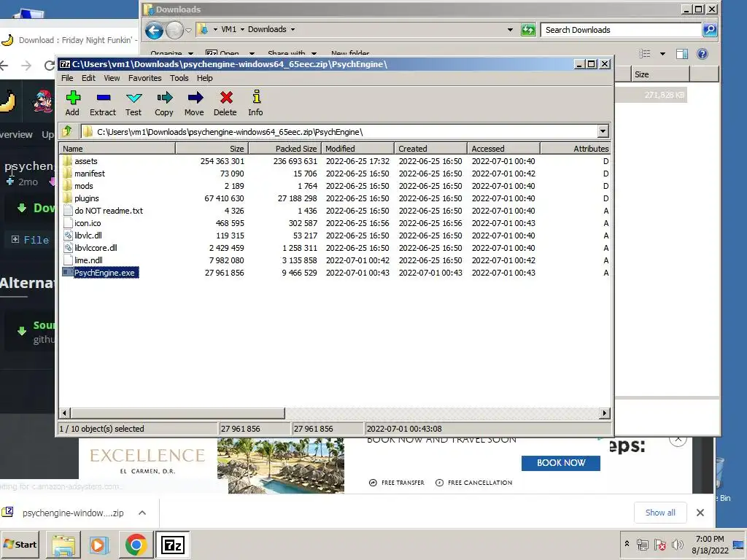Image resolution: width=747 pixels, height=560 pixels.
Task: Select the plugins folder
Action: click(86, 198)
